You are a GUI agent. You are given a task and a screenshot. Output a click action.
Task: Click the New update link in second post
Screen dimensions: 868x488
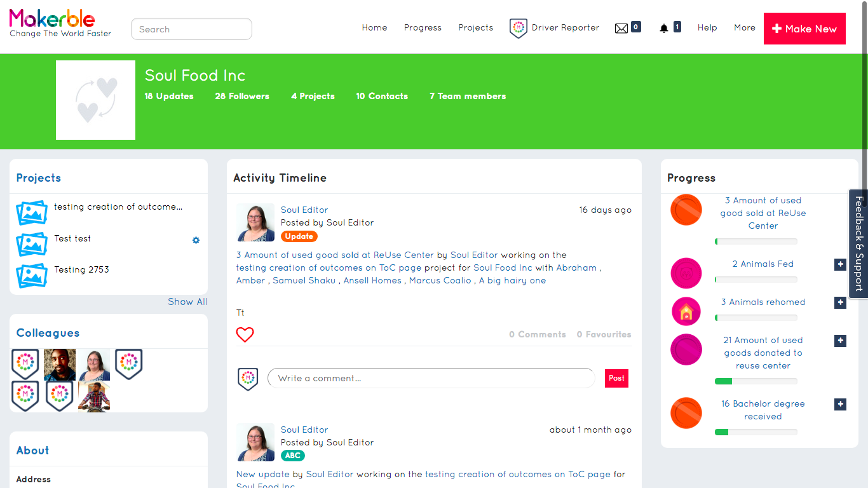(263, 474)
